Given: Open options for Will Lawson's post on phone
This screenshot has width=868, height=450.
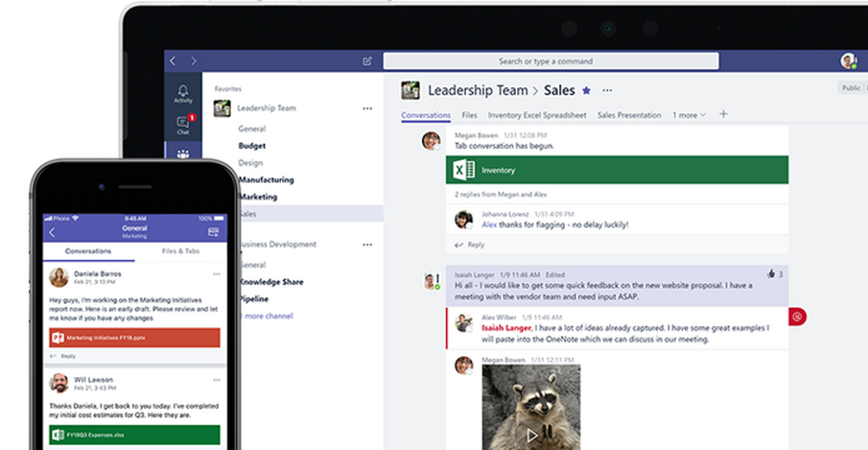Looking at the screenshot, I should tap(217, 380).
